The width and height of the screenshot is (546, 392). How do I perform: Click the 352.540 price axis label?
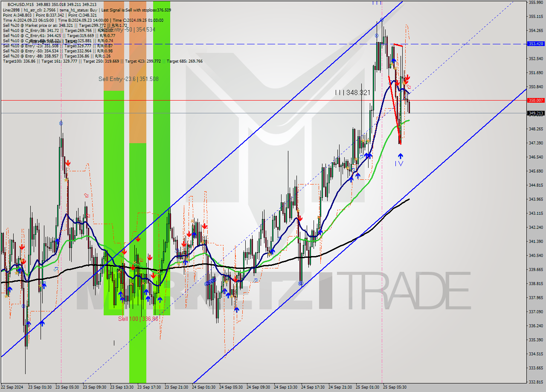[536, 59]
